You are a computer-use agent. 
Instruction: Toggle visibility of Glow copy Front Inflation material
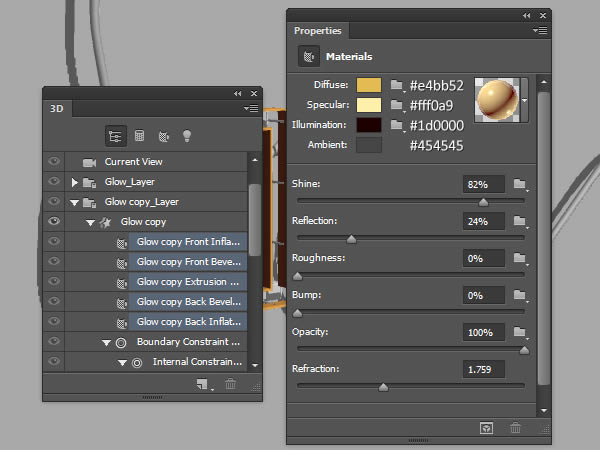point(54,241)
